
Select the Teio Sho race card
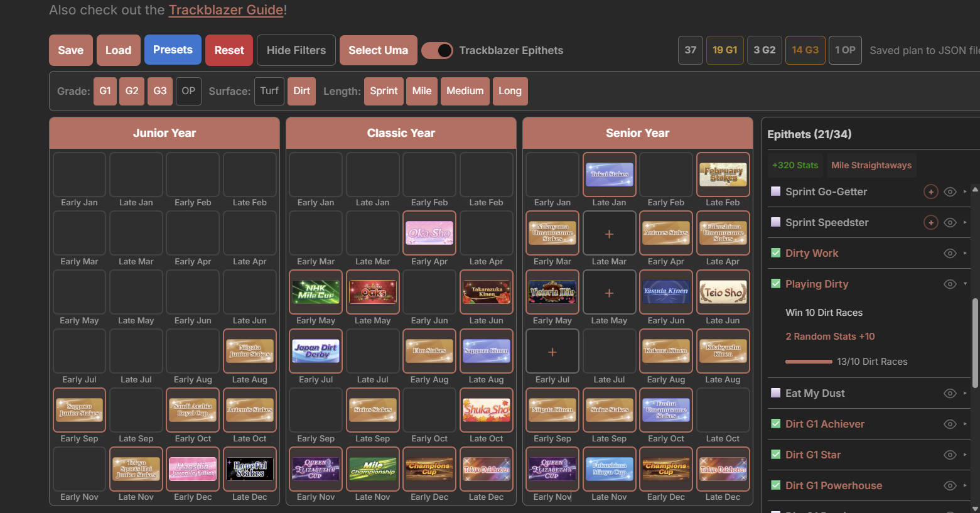pyautogui.click(x=723, y=293)
